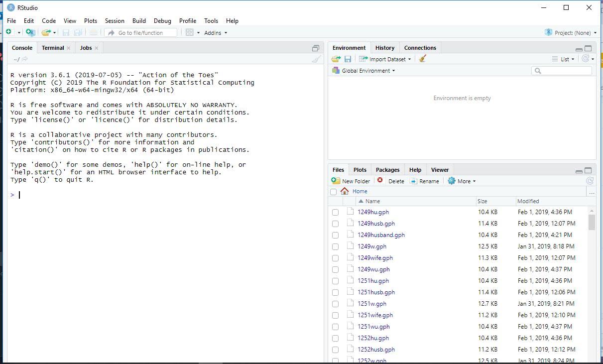The width and height of the screenshot is (603, 364).
Task: Open the File menu
Action: tap(11, 21)
